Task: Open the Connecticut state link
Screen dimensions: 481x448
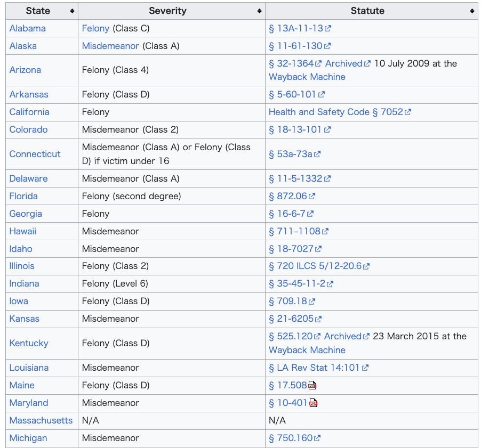Action: [35, 154]
